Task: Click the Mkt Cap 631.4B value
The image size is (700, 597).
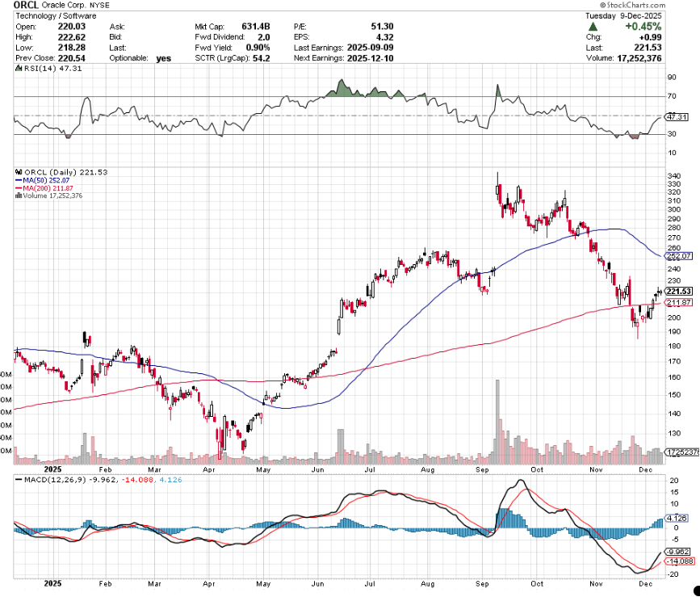Action: (254, 26)
